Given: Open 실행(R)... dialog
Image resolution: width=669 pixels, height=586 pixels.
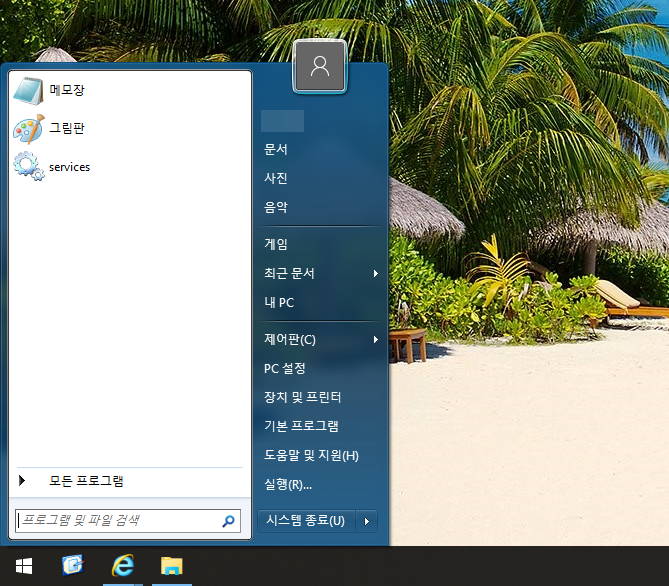Looking at the screenshot, I should (x=288, y=484).
